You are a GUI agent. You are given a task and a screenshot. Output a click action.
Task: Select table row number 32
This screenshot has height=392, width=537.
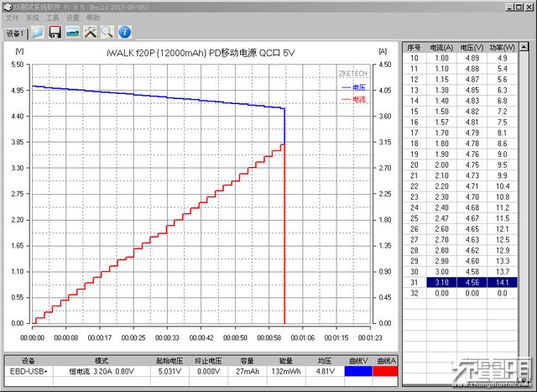point(461,293)
